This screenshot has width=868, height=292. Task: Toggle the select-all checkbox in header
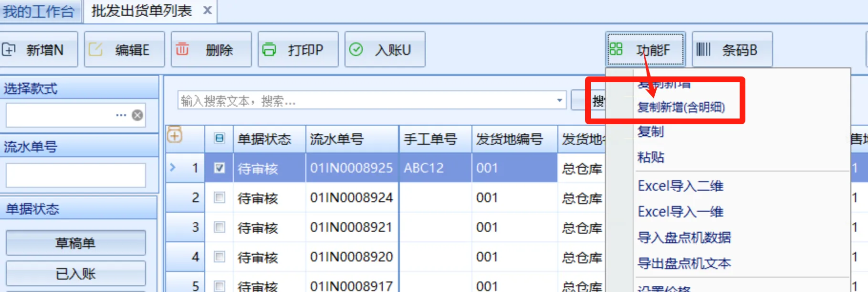[x=220, y=139]
